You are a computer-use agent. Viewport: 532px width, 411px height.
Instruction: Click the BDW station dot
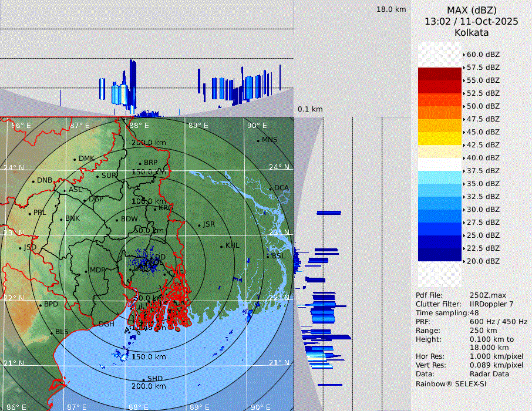(x=117, y=220)
